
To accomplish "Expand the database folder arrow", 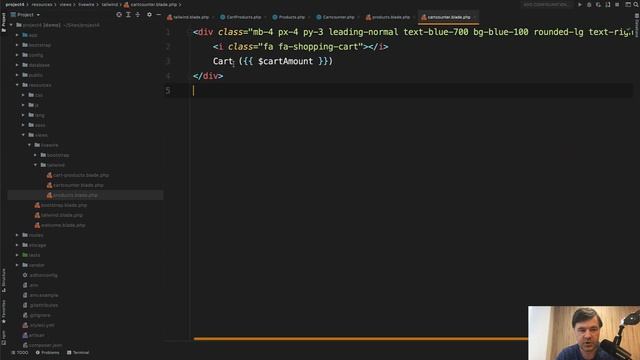I will pos(17,65).
